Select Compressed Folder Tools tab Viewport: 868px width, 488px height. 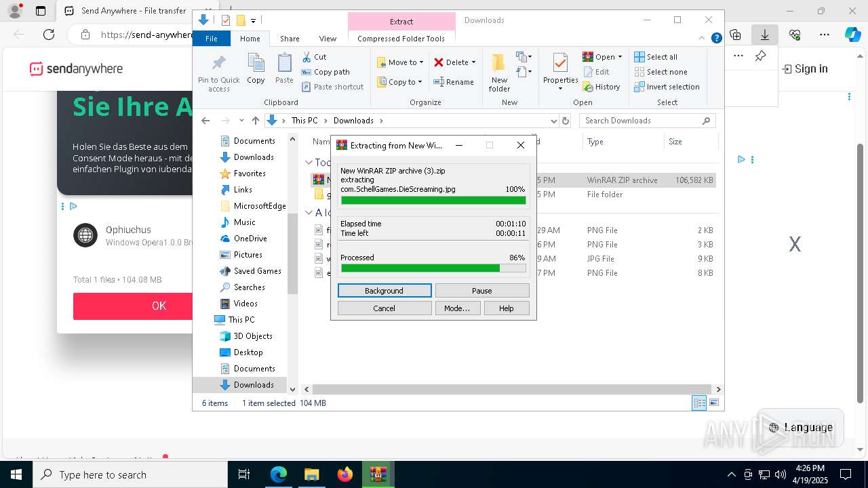coord(401,39)
